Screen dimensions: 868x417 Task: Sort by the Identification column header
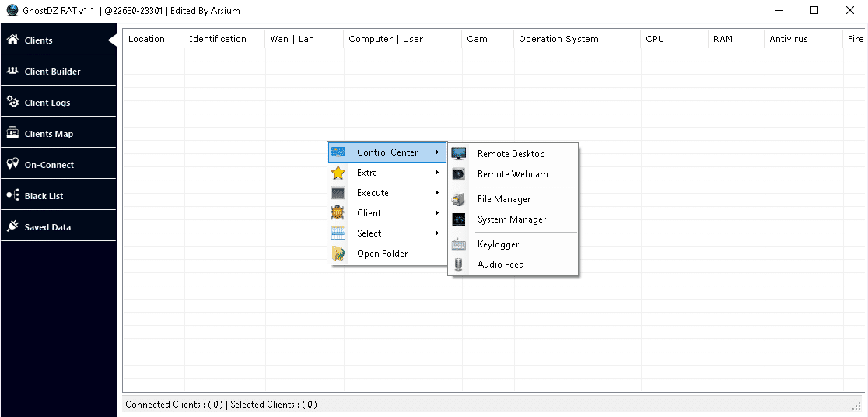click(x=224, y=39)
